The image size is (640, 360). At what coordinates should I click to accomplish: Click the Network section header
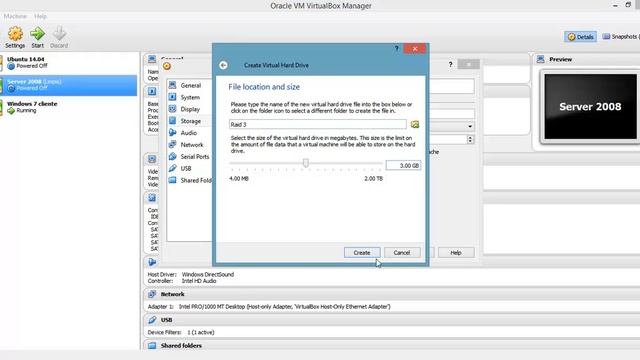[x=173, y=294]
